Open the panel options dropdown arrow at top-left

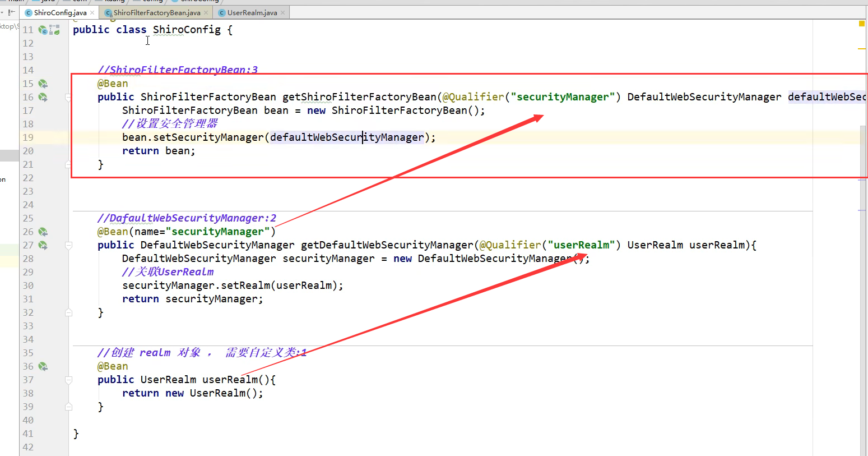(x=2, y=12)
